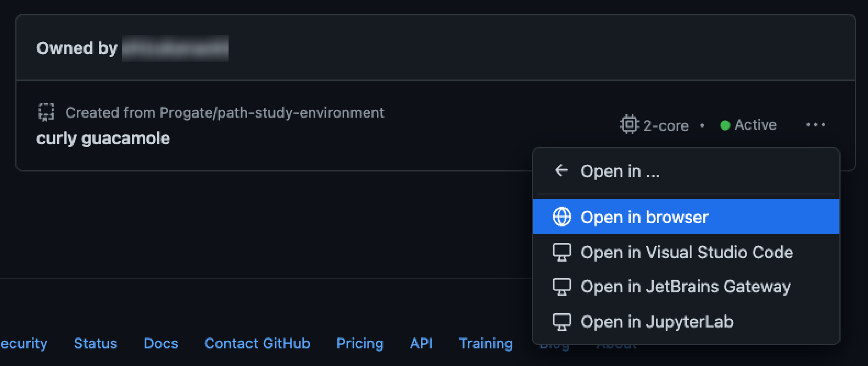
Task: Select the globe icon for Open in browser
Action: [561, 217]
